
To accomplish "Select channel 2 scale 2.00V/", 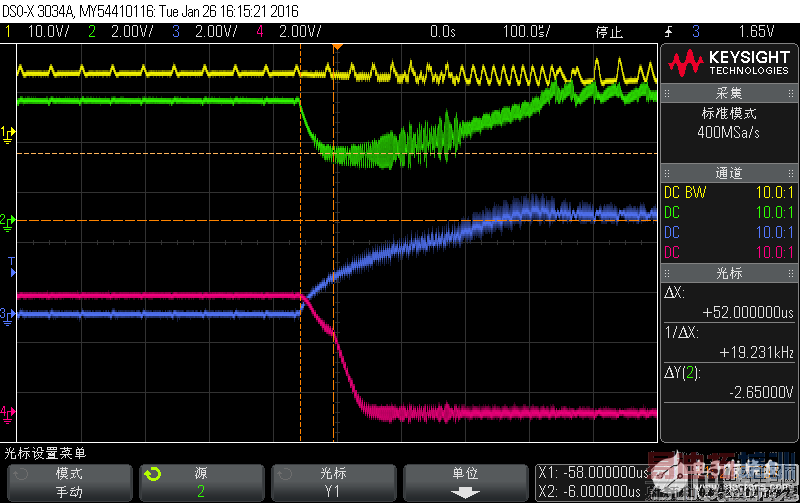I will point(132,32).
